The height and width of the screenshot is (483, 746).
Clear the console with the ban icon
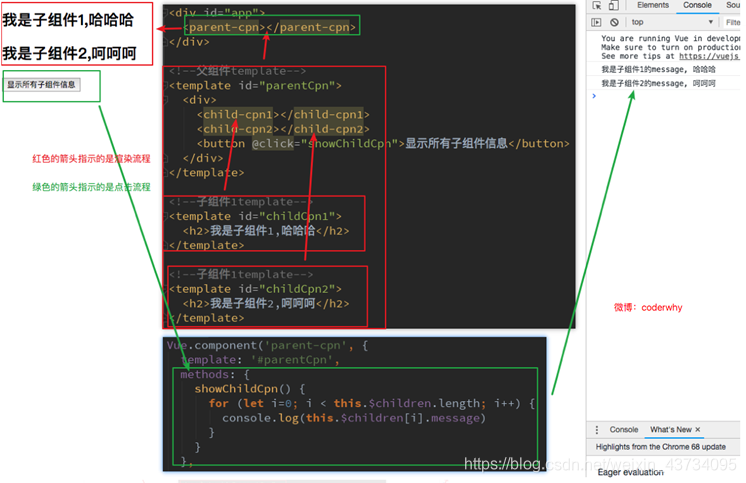click(x=614, y=22)
